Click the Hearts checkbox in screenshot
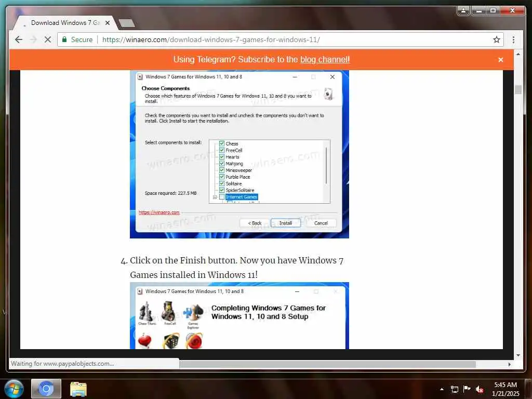The image size is (532, 399). 221,157
